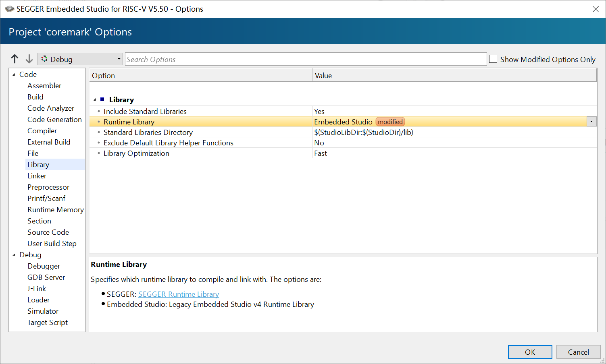Select GDB Server in the tree
This screenshot has width=606, height=364.
point(46,277)
